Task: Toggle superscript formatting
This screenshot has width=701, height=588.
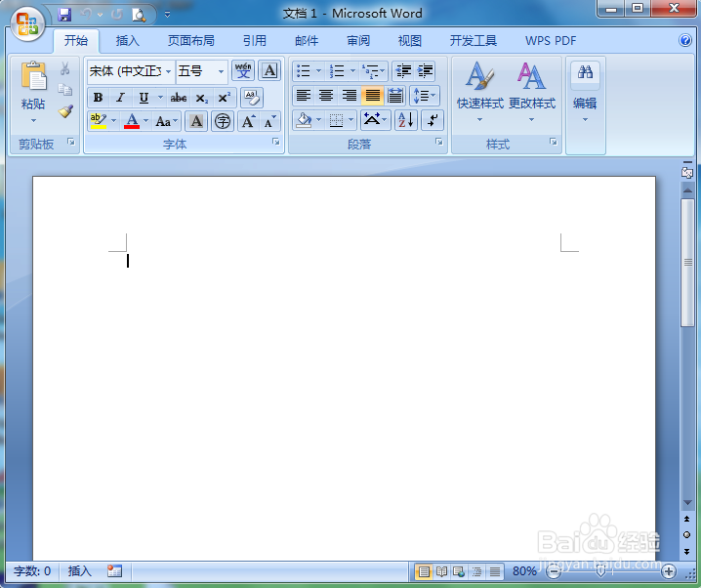Action: (x=224, y=98)
